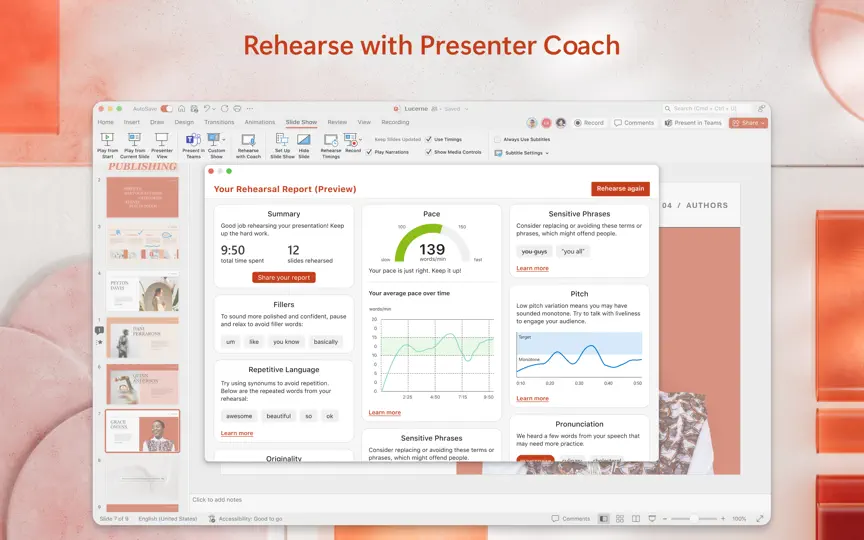
Task: Uncheck the Play Narrations checkbox
Action: [369, 152]
